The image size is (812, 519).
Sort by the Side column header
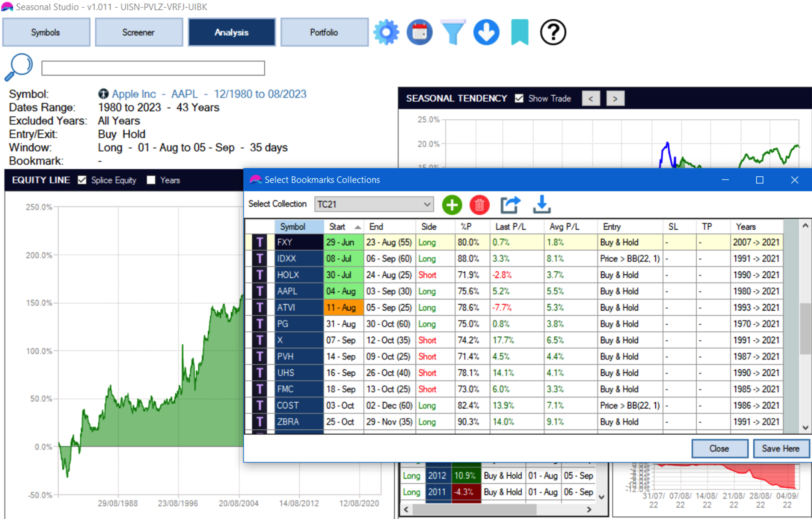[435, 227]
